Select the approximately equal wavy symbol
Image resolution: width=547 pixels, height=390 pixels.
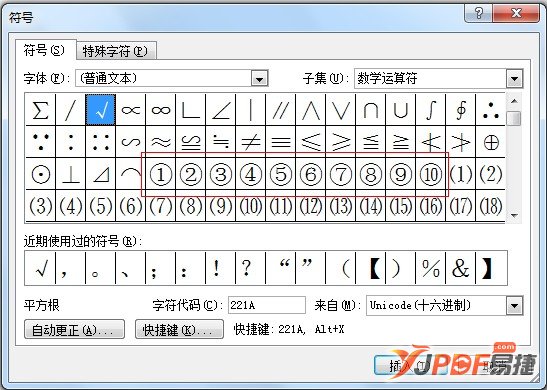point(160,142)
